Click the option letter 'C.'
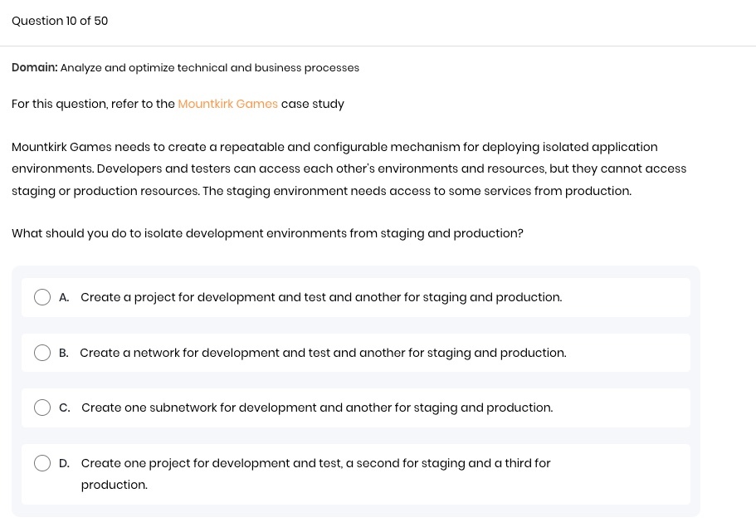This screenshot has width=756, height=532. (x=65, y=408)
